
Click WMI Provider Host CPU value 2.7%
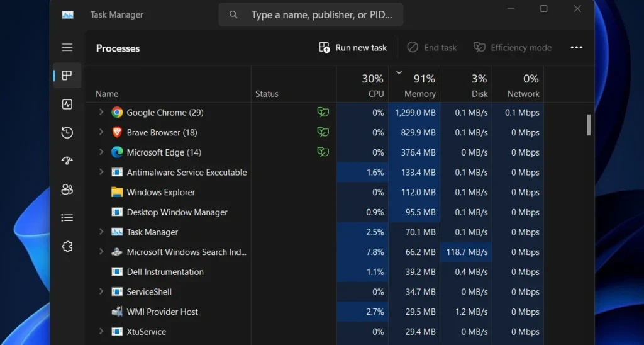(x=375, y=312)
